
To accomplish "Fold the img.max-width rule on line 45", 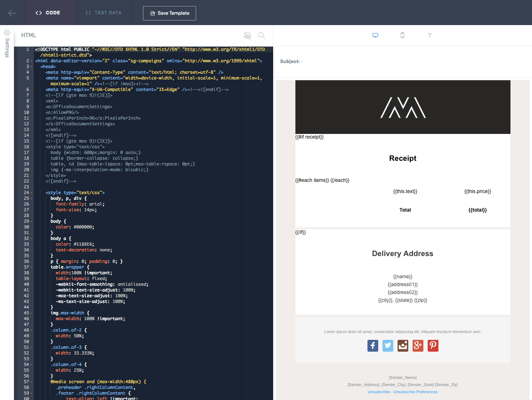I will tap(32, 313).
